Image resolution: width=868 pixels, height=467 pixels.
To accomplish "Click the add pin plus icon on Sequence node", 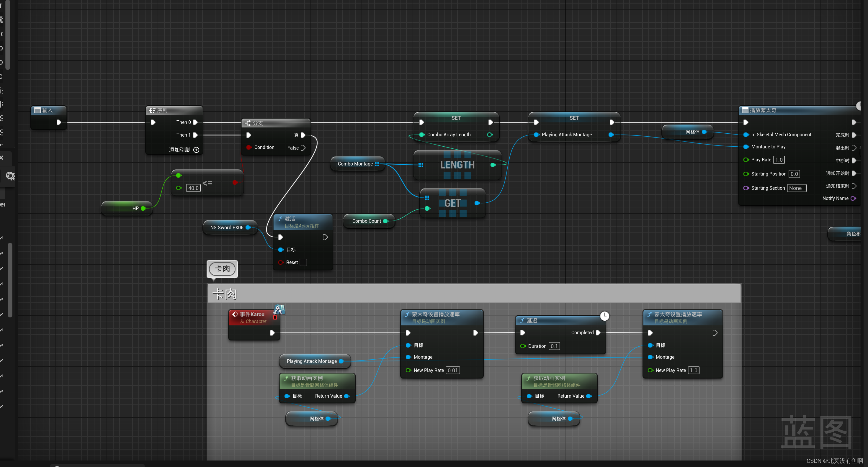I will pos(196,150).
